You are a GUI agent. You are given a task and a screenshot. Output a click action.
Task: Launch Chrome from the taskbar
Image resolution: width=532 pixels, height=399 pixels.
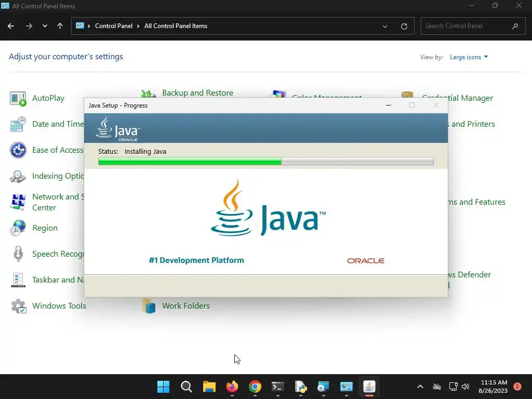coord(255,387)
